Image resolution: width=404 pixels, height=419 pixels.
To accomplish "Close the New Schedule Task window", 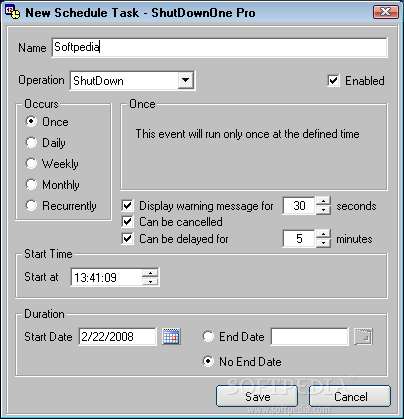I will click(386, 12).
